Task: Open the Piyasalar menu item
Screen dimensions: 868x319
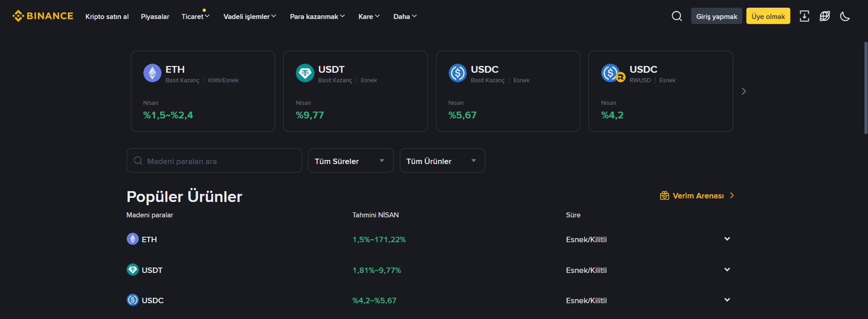Action: point(155,17)
